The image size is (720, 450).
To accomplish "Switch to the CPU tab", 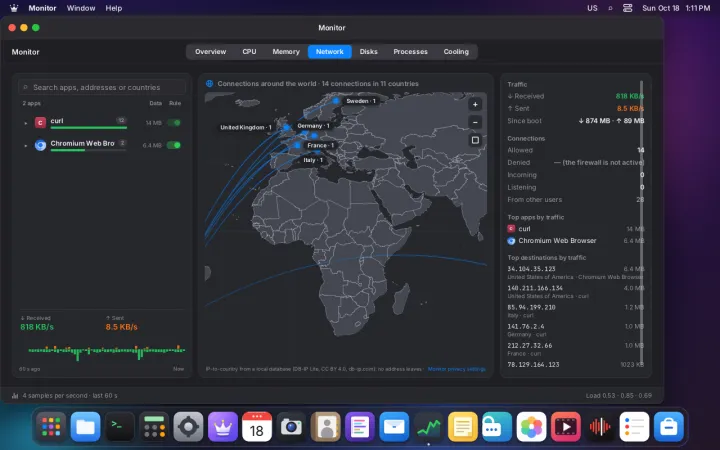I will point(249,51).
